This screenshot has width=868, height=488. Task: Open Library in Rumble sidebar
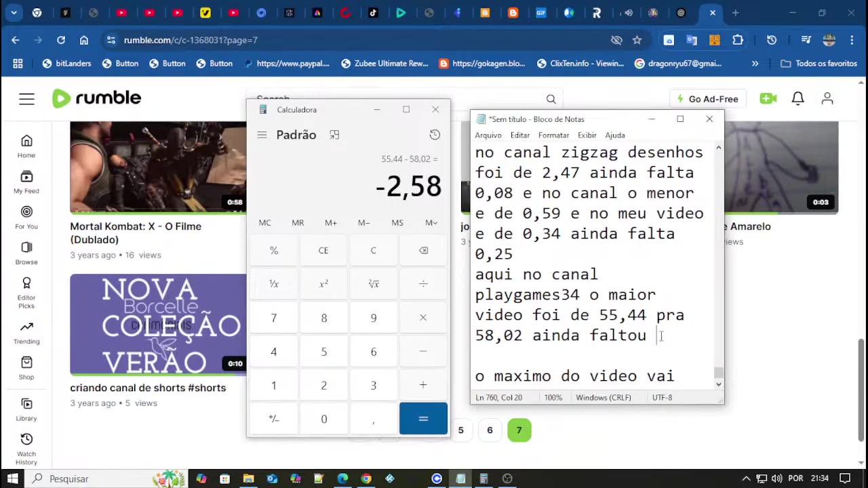26,409
